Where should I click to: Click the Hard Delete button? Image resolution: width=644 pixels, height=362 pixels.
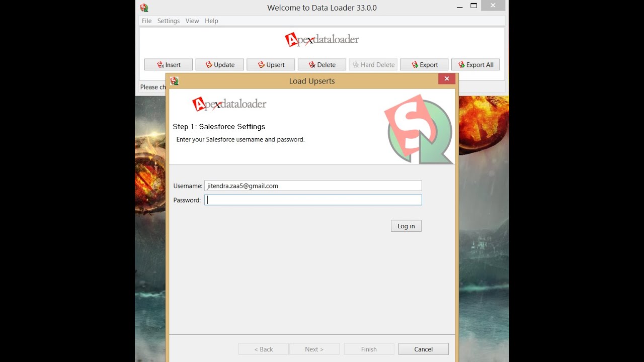pyautogui.click(x=373, y=64)
